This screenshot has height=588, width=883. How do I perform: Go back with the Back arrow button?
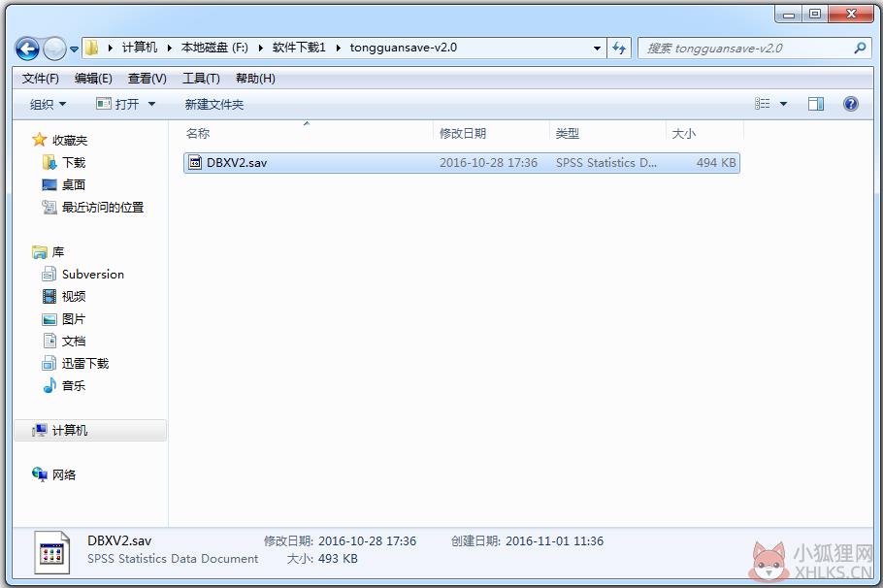pyautogui.click(x=27, y=49)
